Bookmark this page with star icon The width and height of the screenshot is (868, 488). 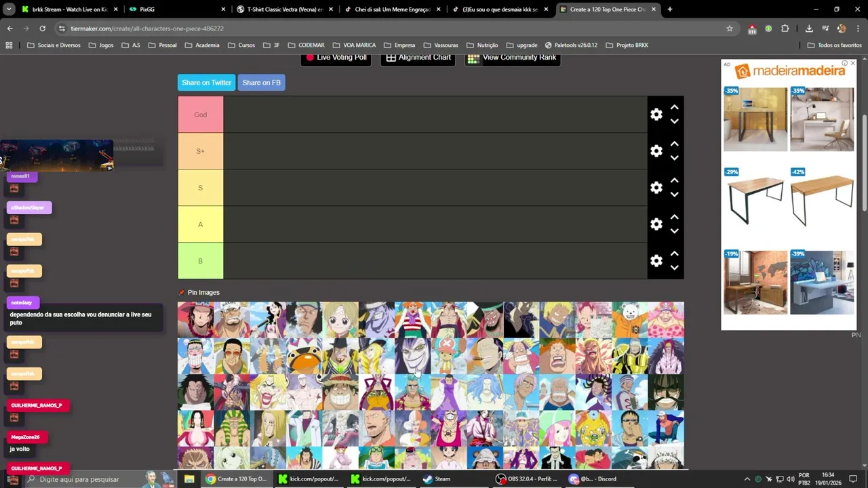click(730, 28)
